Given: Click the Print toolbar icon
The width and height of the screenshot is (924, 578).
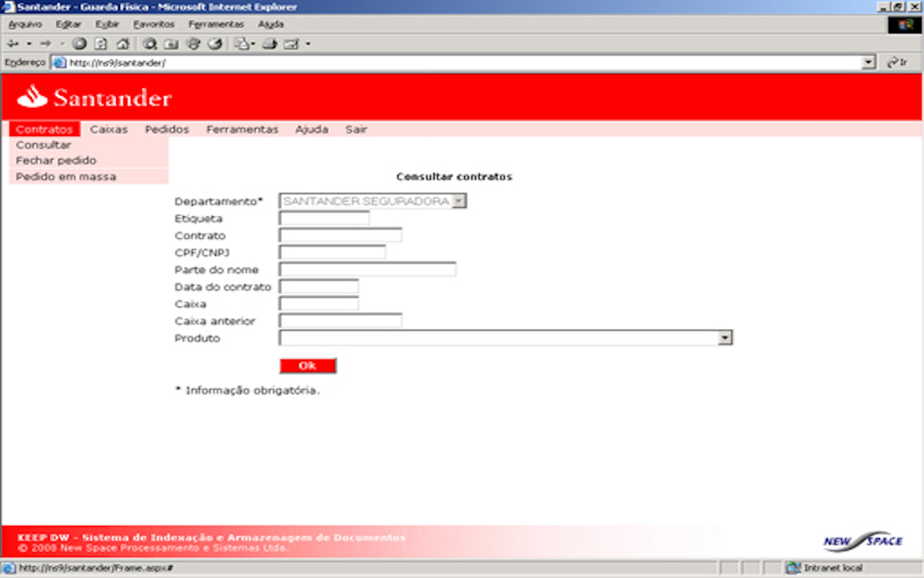Looking at the screenshot, I should 269,44.
